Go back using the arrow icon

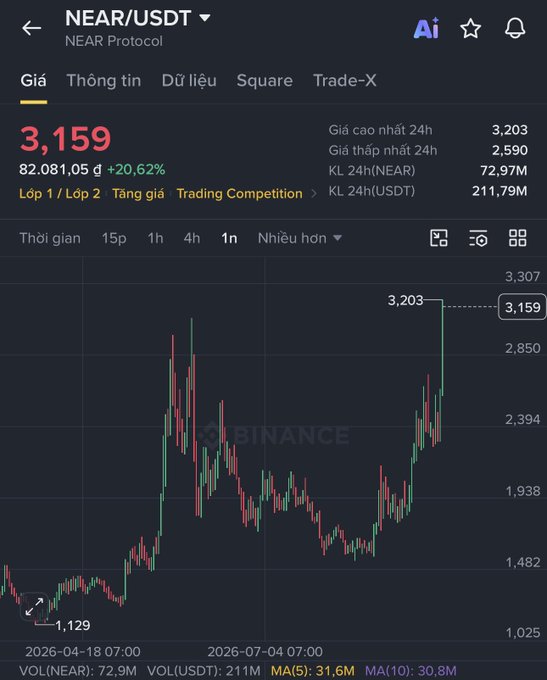coord(31,28)
